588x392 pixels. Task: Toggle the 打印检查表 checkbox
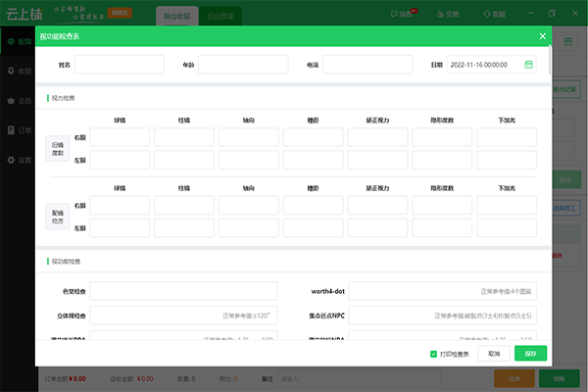(434, 354)
